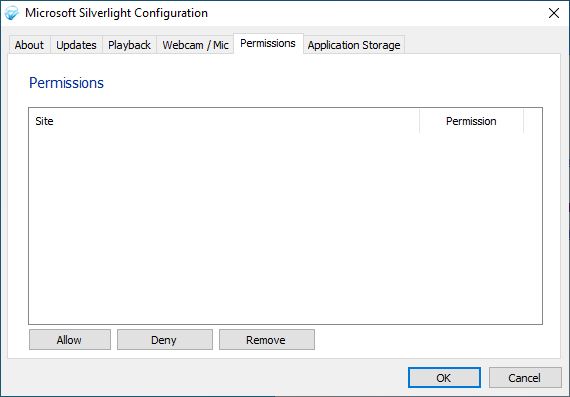
Task: Click the Permission column header
Action: point(471,121)
